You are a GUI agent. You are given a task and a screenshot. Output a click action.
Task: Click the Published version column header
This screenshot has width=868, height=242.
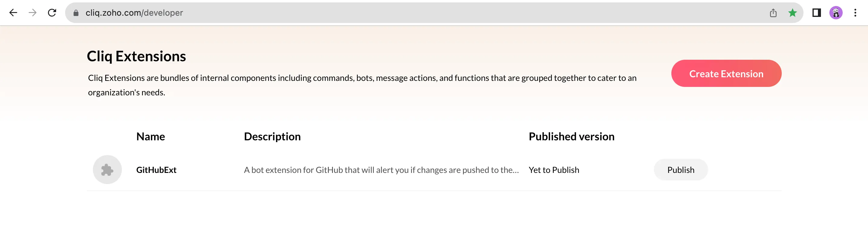coord(572,136)
